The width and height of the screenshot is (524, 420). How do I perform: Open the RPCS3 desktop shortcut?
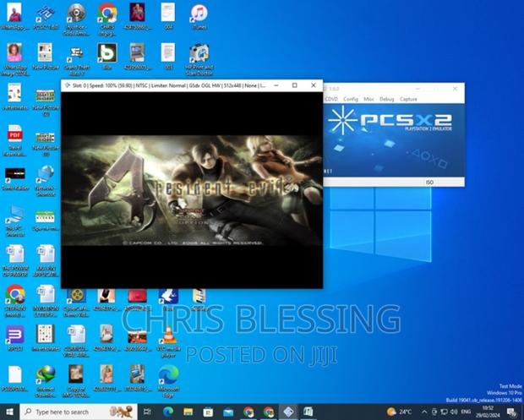coord(14,337)
